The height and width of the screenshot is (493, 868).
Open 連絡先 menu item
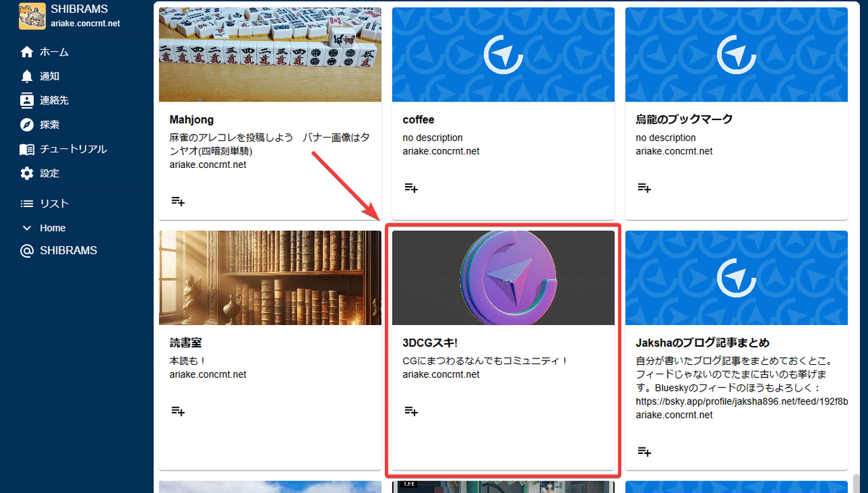pos(54,101)
